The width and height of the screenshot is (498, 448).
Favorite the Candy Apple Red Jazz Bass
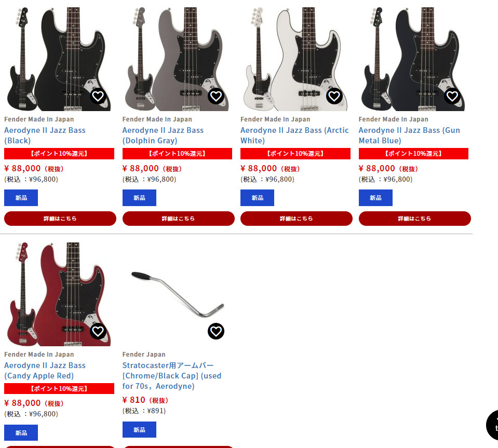pos(98,331)
